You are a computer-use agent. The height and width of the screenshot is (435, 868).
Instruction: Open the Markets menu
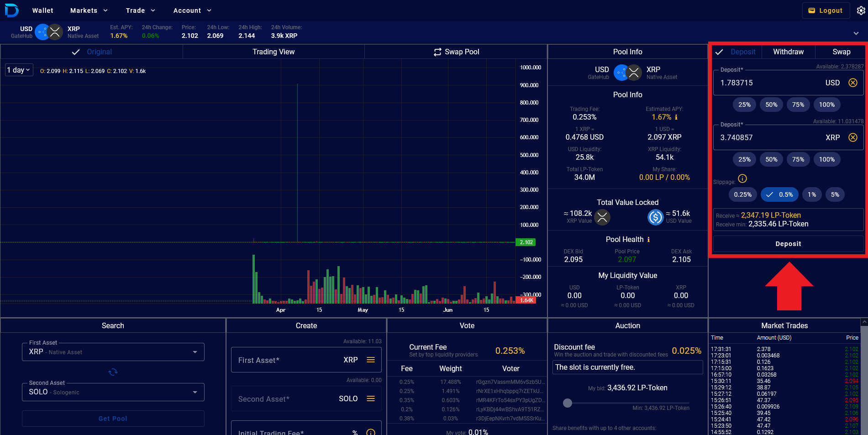[x=89, y=10]
